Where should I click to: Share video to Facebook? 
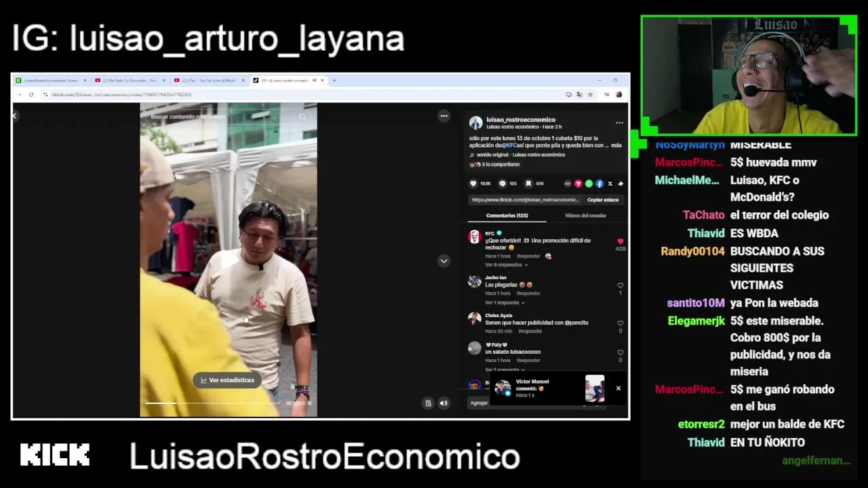coord(599,184)
